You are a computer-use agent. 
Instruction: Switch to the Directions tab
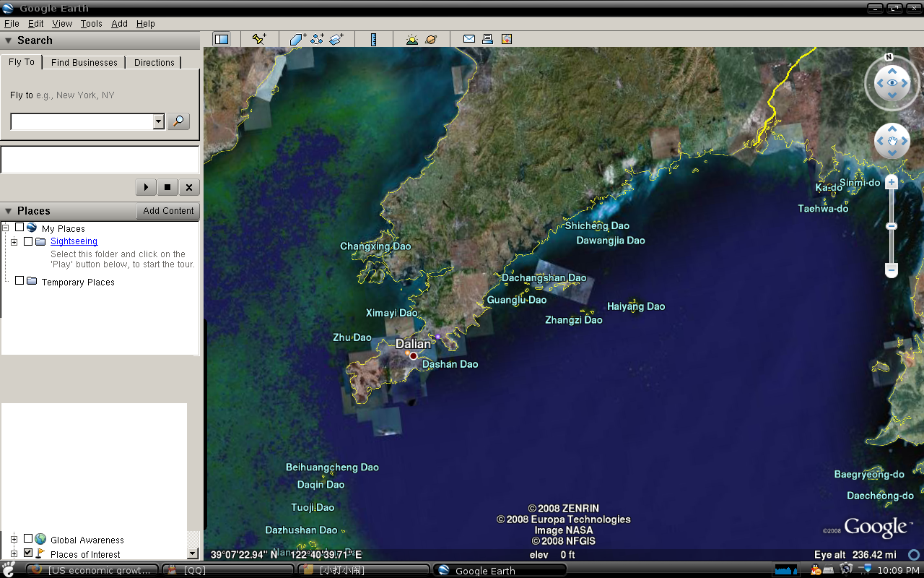[x=154, y=63]
